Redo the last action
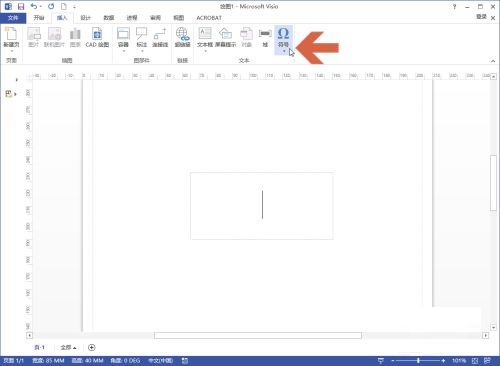The image size is (500, 366). [51, 6]
